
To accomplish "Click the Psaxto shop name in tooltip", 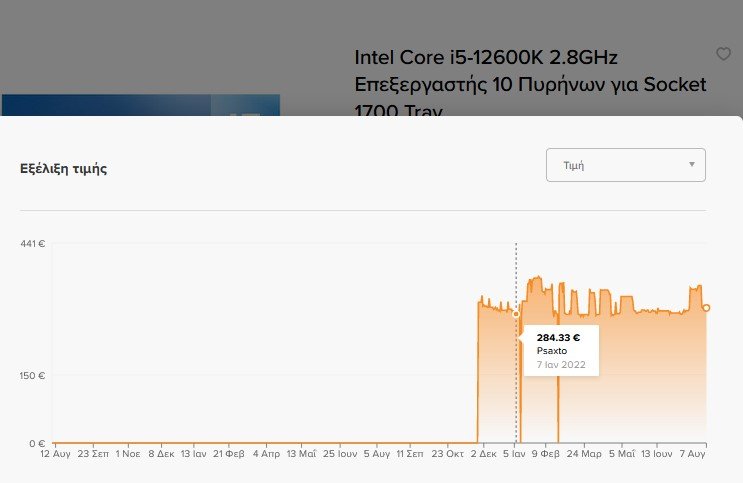I will [552, 351].
